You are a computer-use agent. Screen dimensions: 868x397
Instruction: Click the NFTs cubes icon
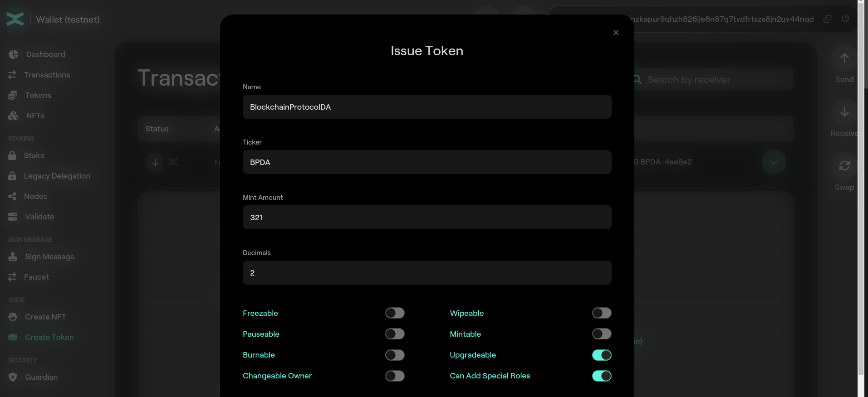tap(13, 116)
